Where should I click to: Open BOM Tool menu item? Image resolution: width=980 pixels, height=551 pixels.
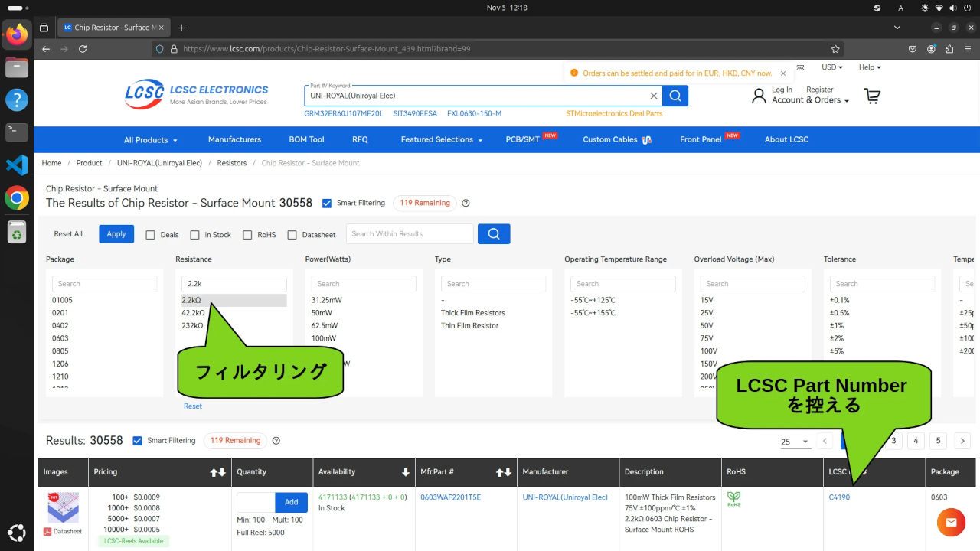pos(306,139)
